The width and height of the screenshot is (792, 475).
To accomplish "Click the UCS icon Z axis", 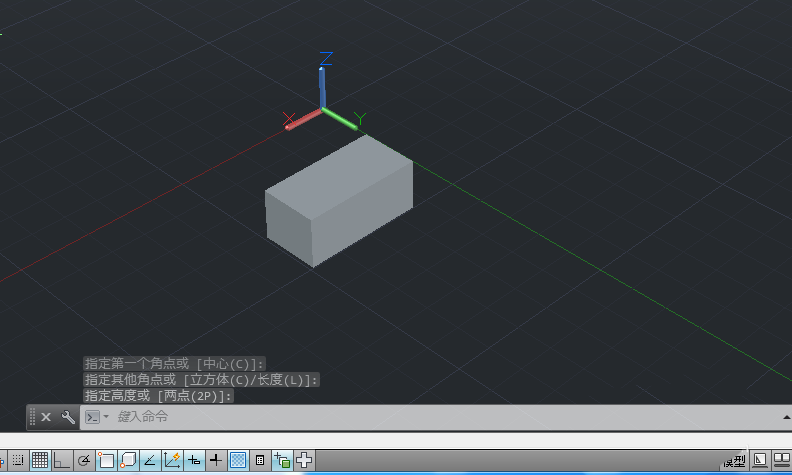I will tap(322, 83).
